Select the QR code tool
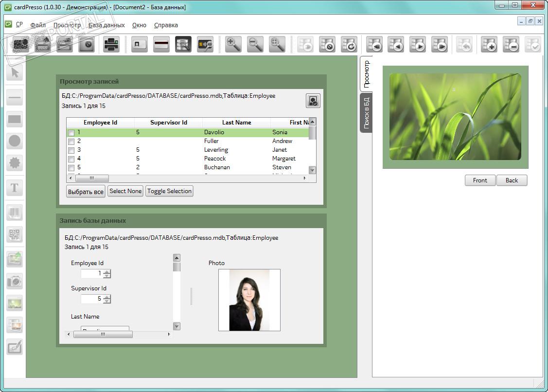Image resolution: width=548 pixels, height=392 pixels. (15, 234)
